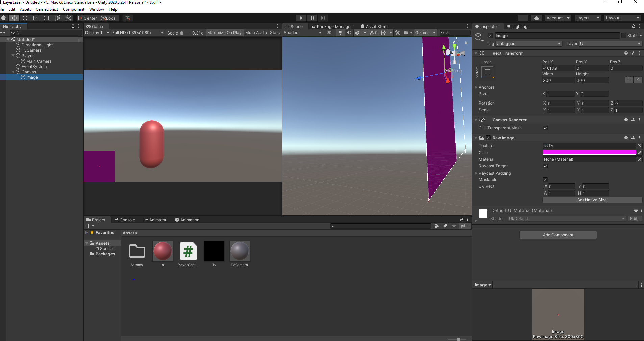The image size is (644, 341).
Task: Uncheck the Maskable option
Action: tap(545, 180)
